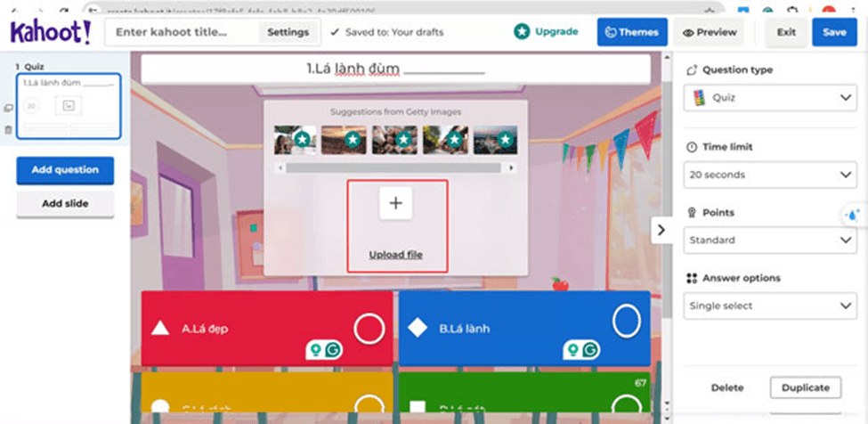Click the answer text 'B.Lá lành'

pyautogui.click(x=465, y=329)
